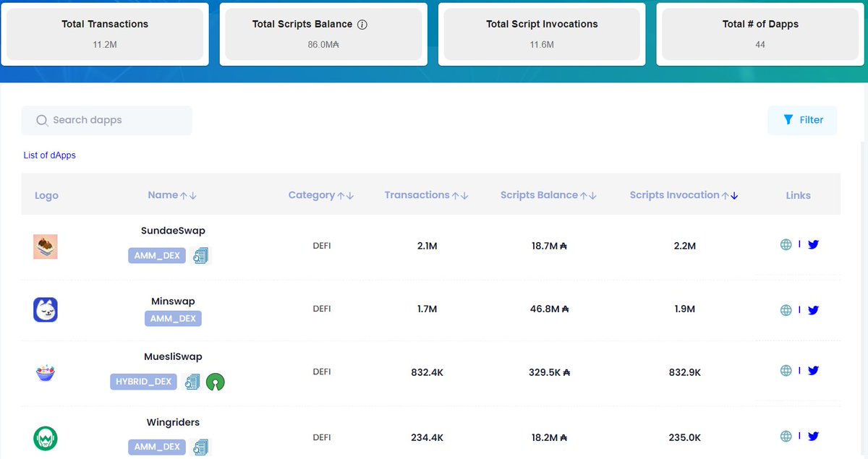Click the 86.0M total scripts balance value

click(323, 45)
